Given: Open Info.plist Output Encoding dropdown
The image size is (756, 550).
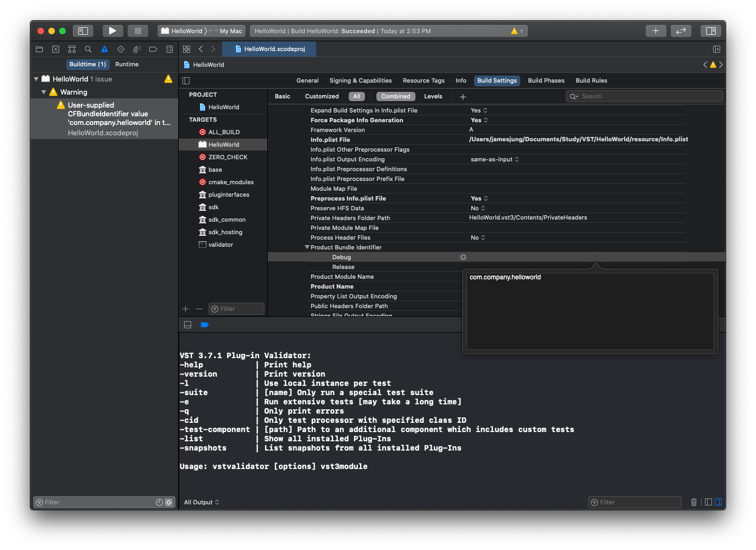Looking at the screenshot, I should click(x=495, y=159).
